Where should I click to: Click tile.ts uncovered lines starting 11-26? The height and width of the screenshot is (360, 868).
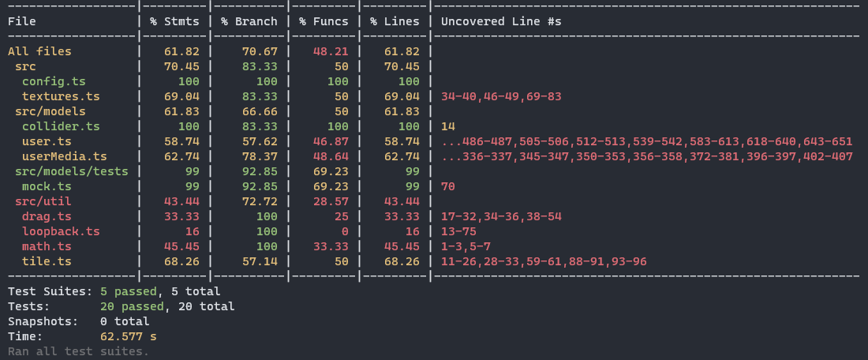point(544,261)
